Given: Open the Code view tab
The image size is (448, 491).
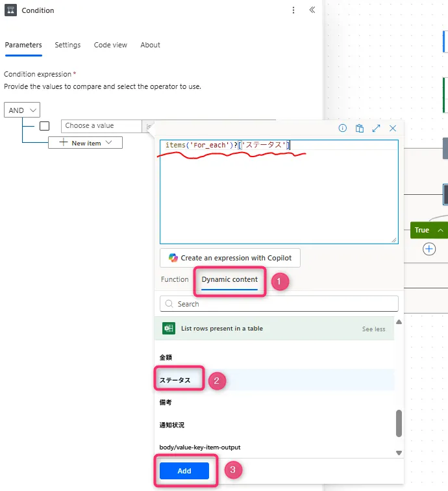Looking at the screenshot, I should pyautogui.click(x=110, y=45).
